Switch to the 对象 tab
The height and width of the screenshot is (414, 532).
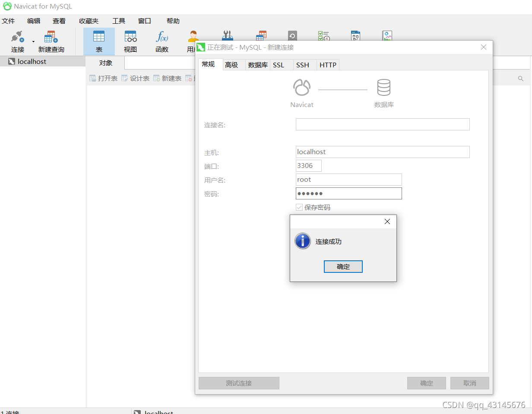pos(106,63)
